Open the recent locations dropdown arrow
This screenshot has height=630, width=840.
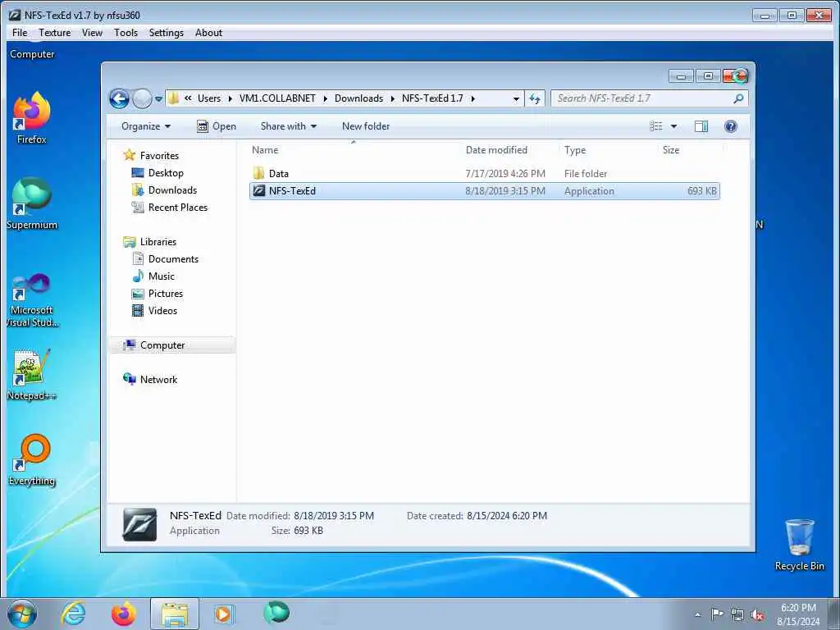(x=158, y=99)
